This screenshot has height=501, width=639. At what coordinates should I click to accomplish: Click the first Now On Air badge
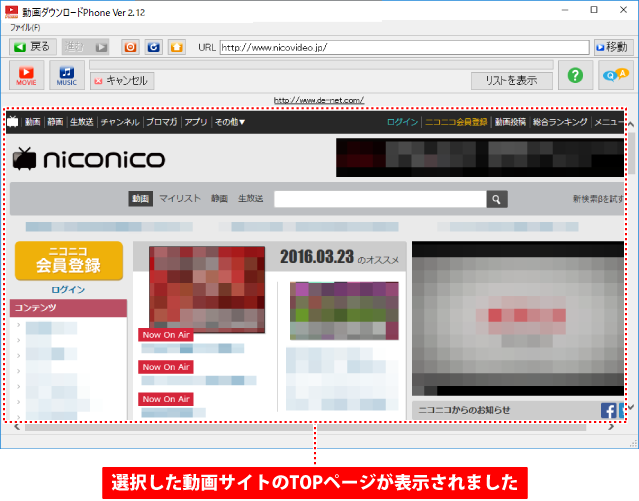click(x=166, y=335)
